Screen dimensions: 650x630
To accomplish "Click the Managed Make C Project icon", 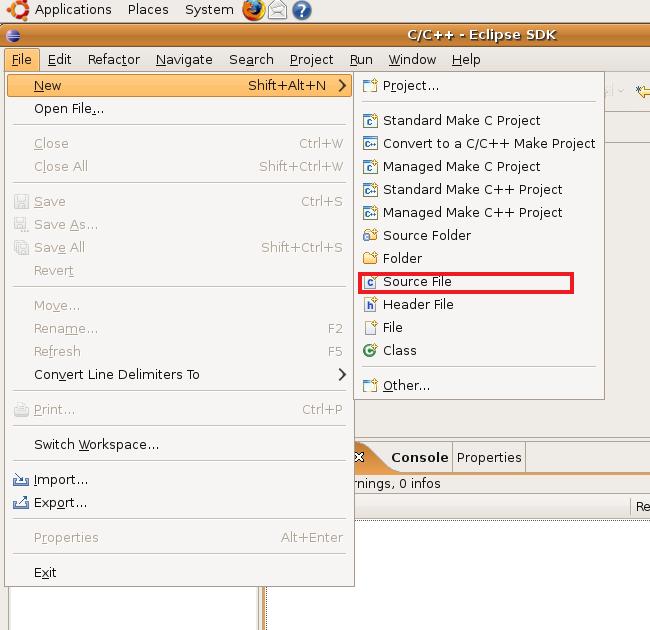I will [370, 167].
